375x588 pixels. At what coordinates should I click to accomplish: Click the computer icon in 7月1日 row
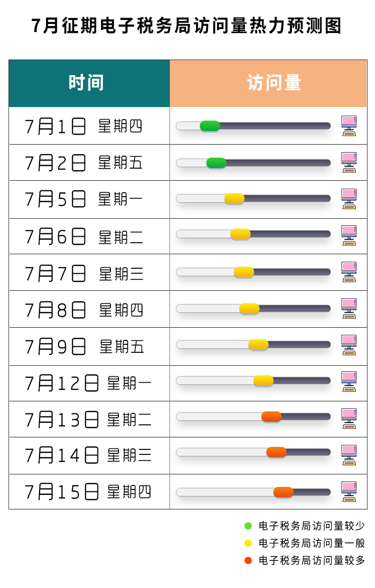click(349, 126)
